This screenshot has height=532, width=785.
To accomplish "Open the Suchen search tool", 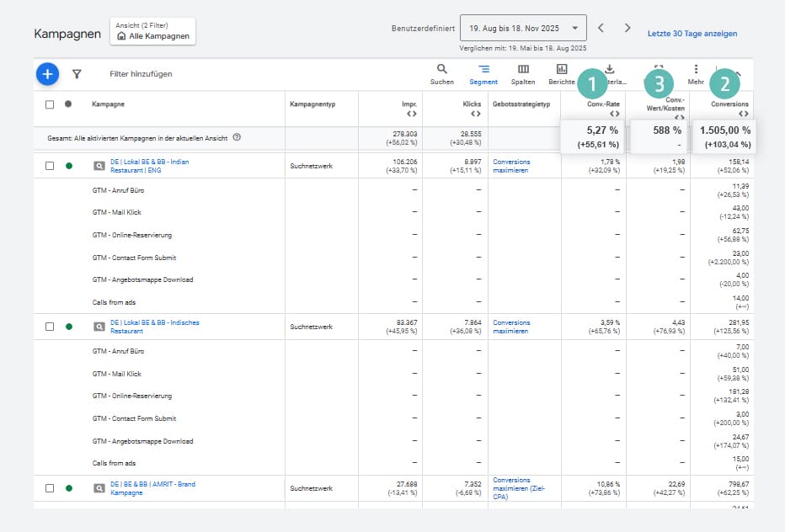I will click(442, 70).
